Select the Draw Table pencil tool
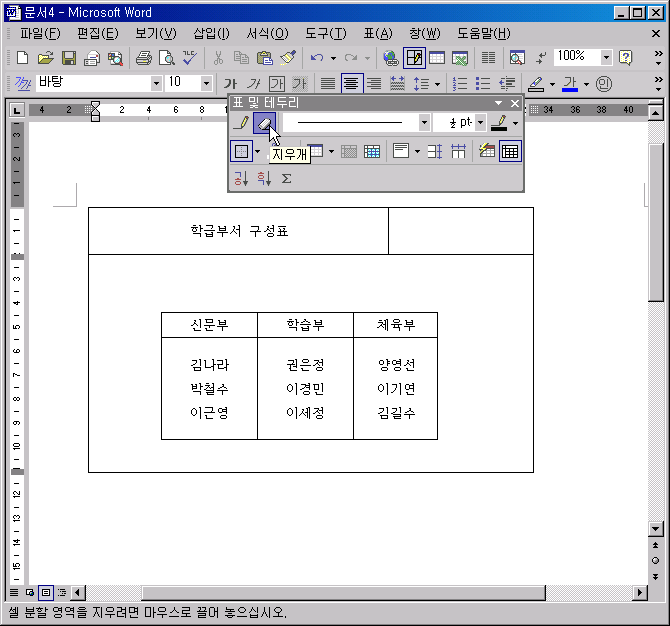This screenshot has width=670, height=626. coord(241,122)
